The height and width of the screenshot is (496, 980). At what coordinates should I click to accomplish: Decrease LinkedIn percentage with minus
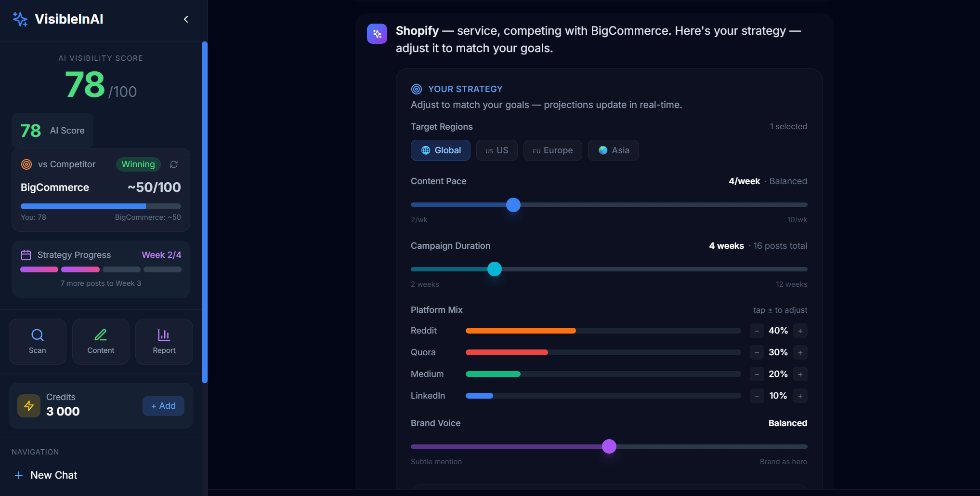757,396
